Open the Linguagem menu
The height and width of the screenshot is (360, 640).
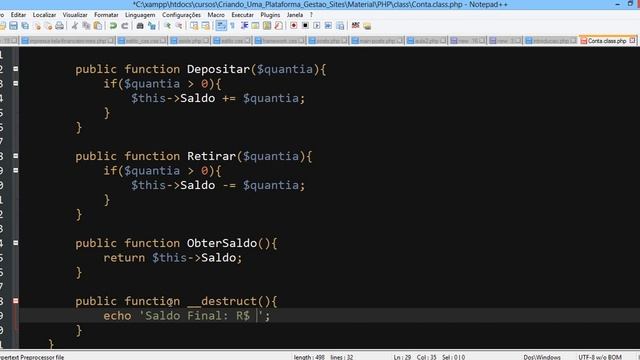coord(140,15)
